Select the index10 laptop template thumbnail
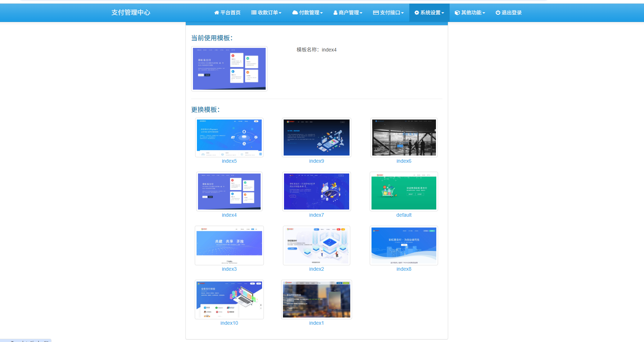The image size is (644, 342). (229, 300)
